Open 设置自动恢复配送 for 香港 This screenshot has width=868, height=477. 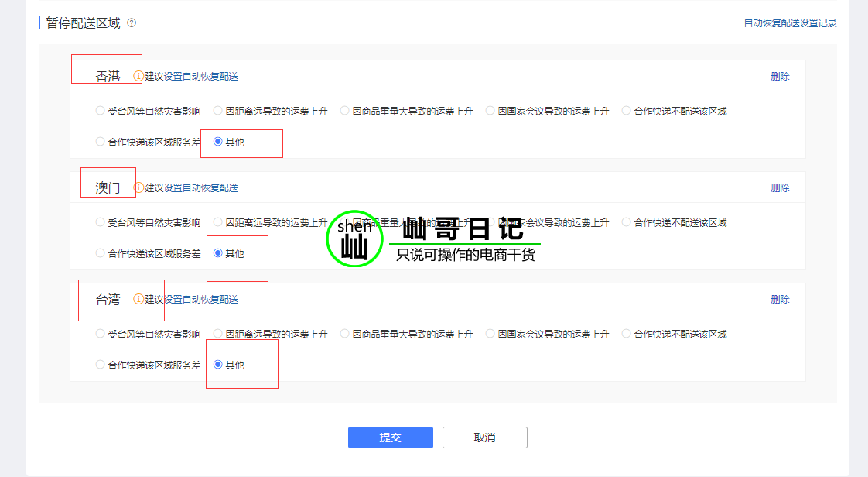coord(201,77)
